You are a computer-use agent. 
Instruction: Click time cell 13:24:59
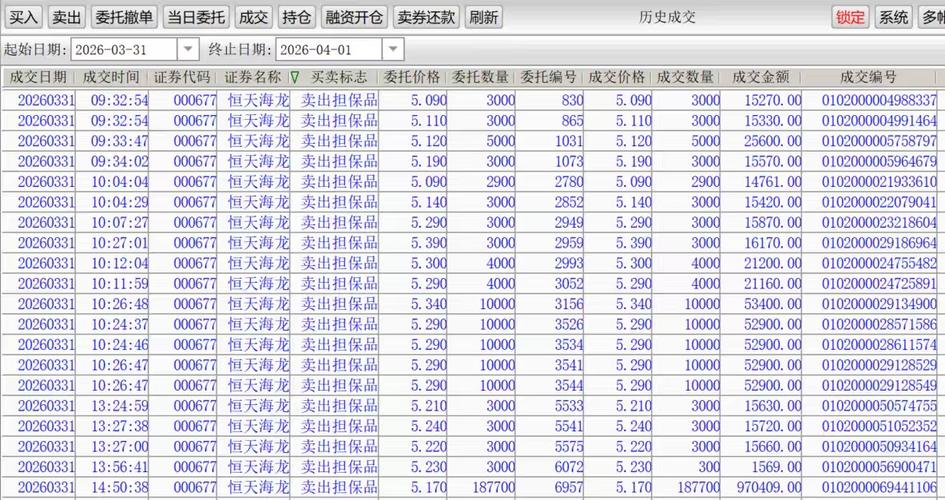coord(119,406)
